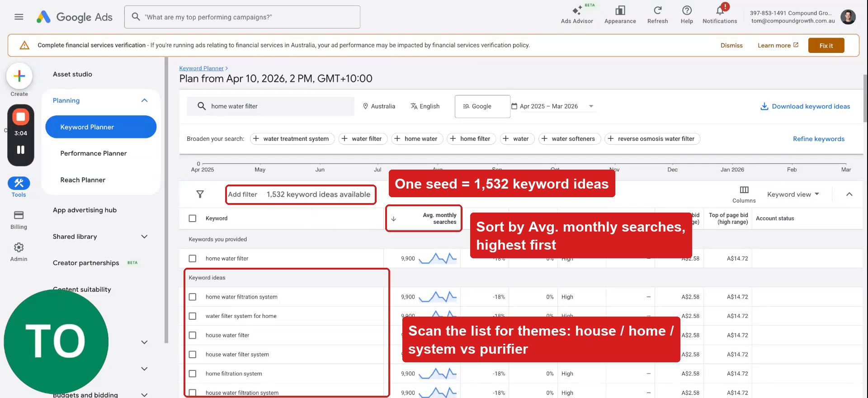Screen dimensions: 868x398
Task: Open the Keyword Planner breadcrumb link
Action: (x=201, y=68)
